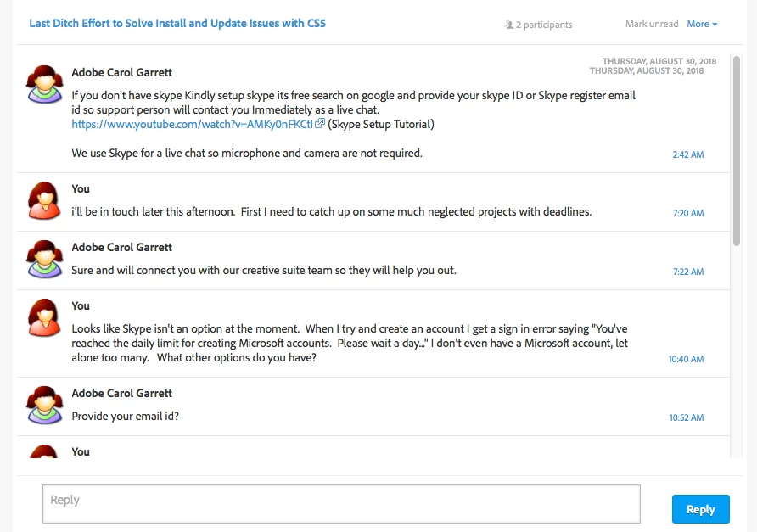Click into the Reply text field
The width and height of the screenshot is (757, 532).
[341, 504]
